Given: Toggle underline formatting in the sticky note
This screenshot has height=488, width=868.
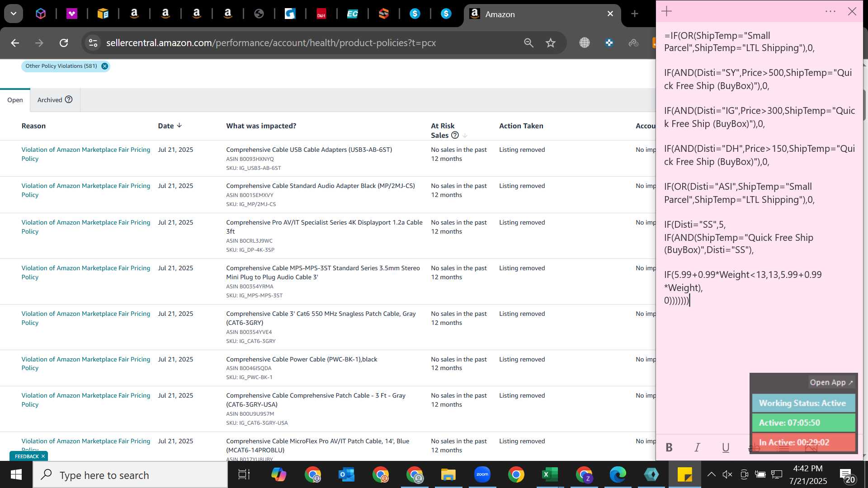Looking at the screenshot, I should (726, 447).
